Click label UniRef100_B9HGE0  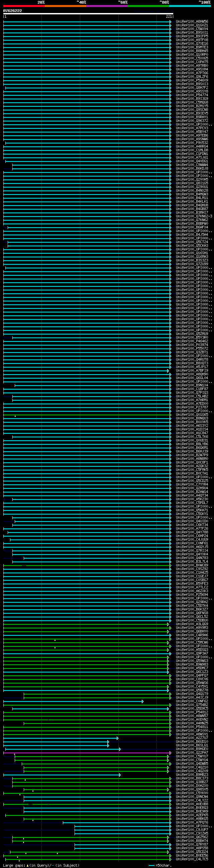[192, 749]
